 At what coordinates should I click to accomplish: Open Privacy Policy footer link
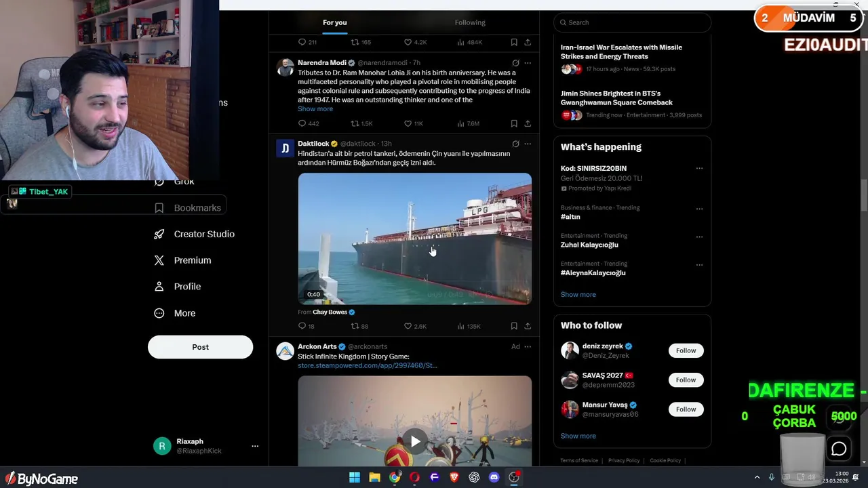(624, 461)
